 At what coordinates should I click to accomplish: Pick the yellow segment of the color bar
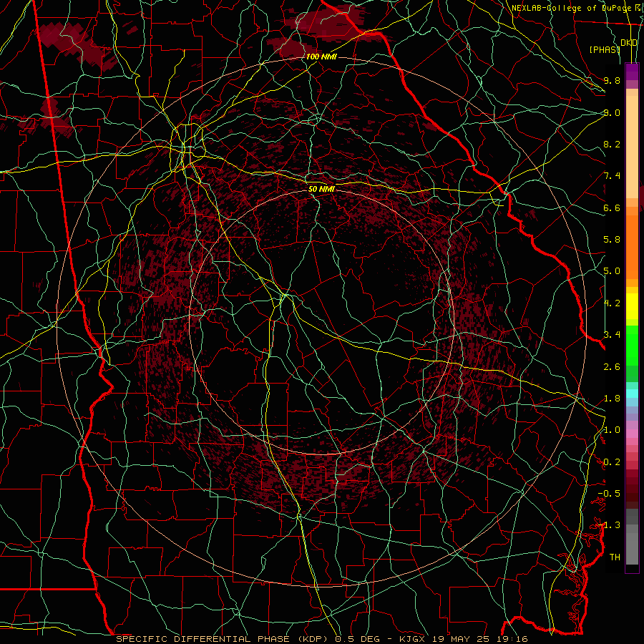click(632, 306)
